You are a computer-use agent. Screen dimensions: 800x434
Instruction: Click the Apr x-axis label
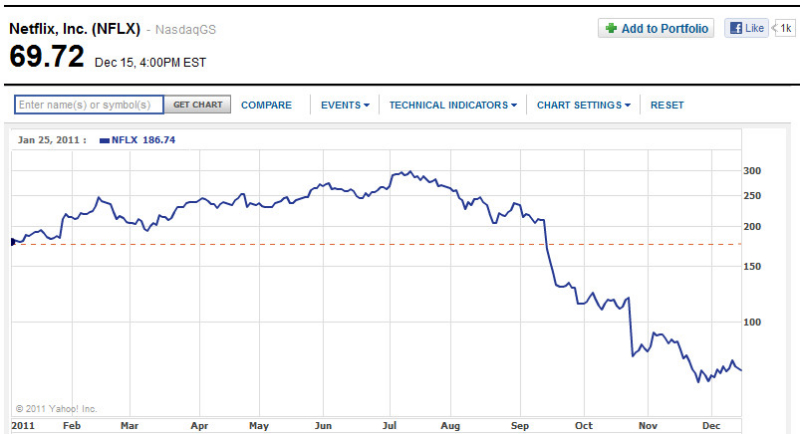[x=199, y=426]
